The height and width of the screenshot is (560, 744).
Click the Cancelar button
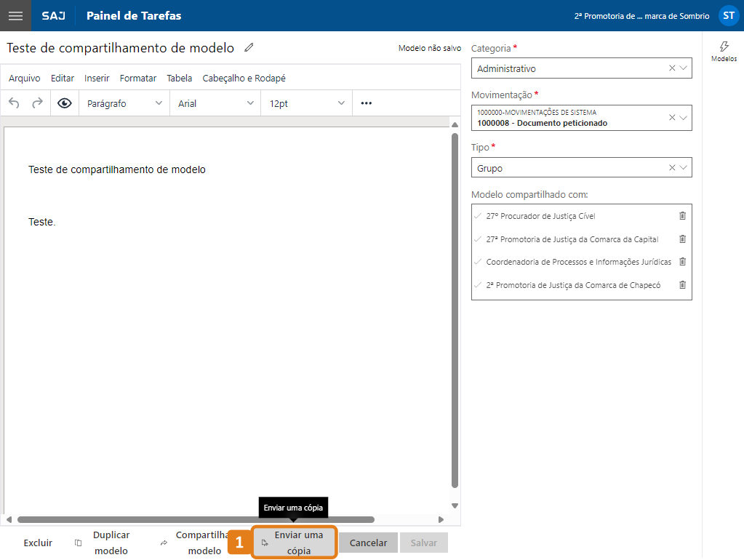[367, 542]
